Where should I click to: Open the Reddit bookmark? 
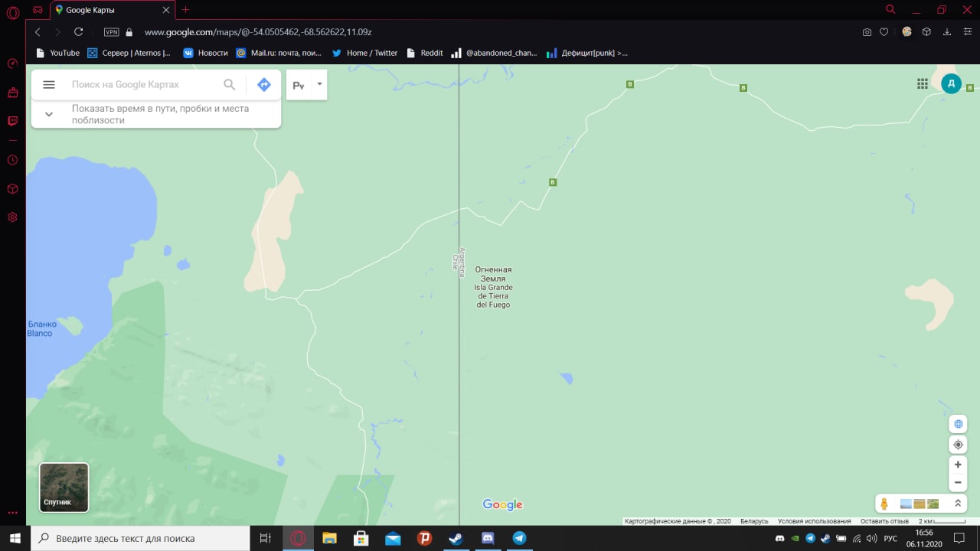tap(425, 53)
